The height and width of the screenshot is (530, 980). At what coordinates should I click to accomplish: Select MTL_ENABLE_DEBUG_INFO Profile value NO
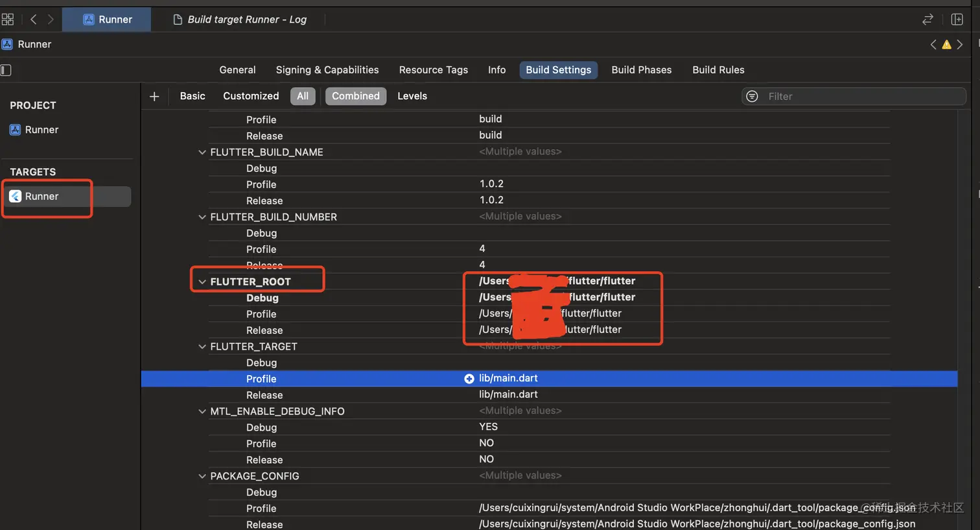point(486,443)
